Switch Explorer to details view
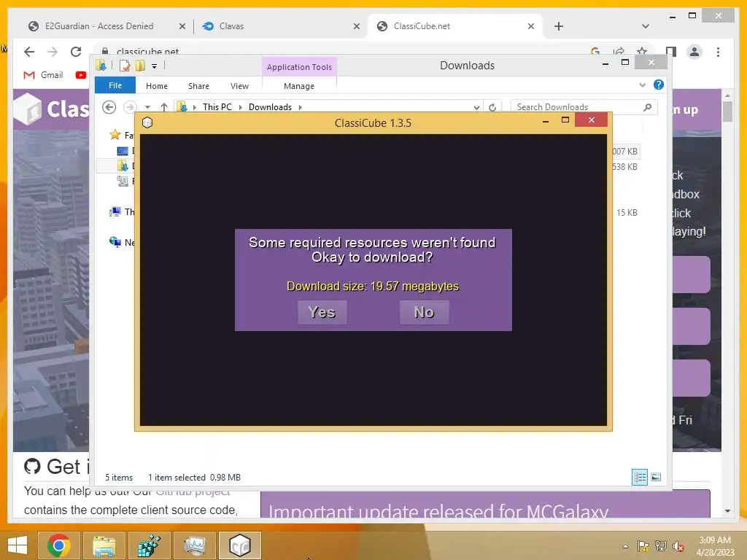747x560 pixels. (639, 477)
